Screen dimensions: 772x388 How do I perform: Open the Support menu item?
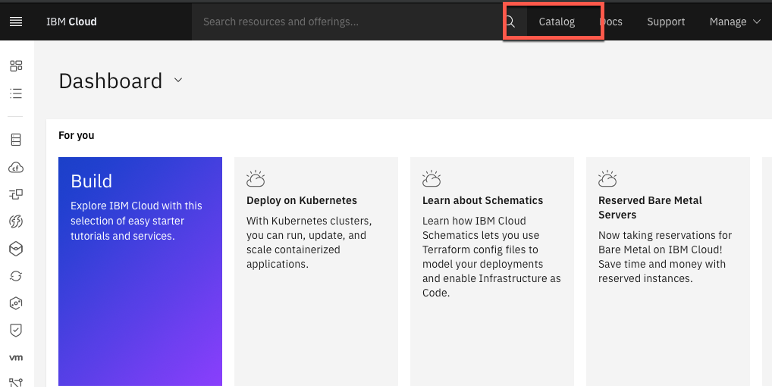coord(666,22)
